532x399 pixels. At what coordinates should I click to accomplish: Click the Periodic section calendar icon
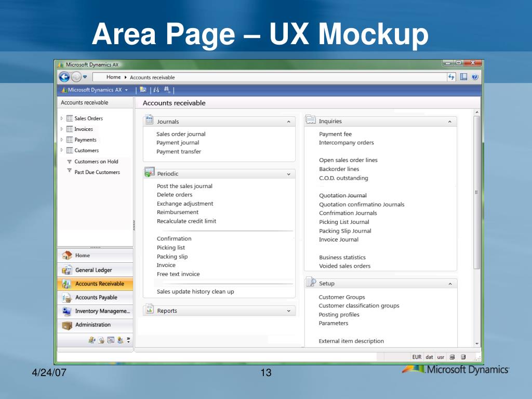click(149, 172)
